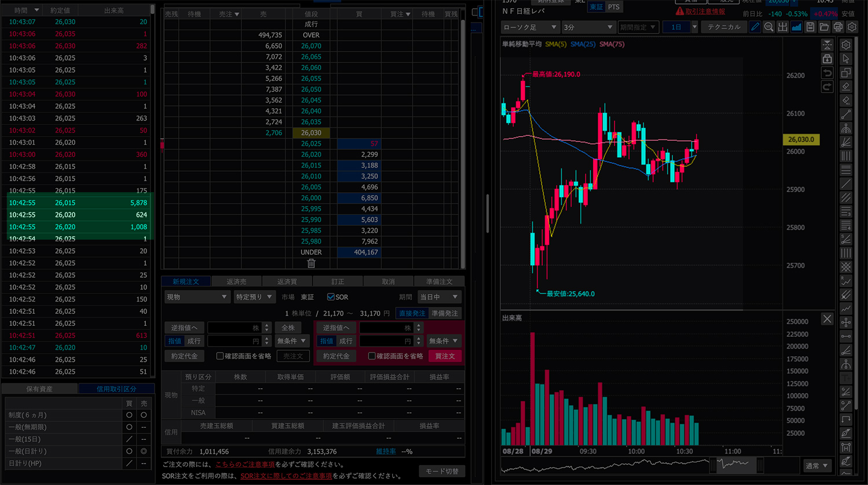Click the save chart floppy disk icon
The width and height of the screenshot is (868, 485).
810,27
